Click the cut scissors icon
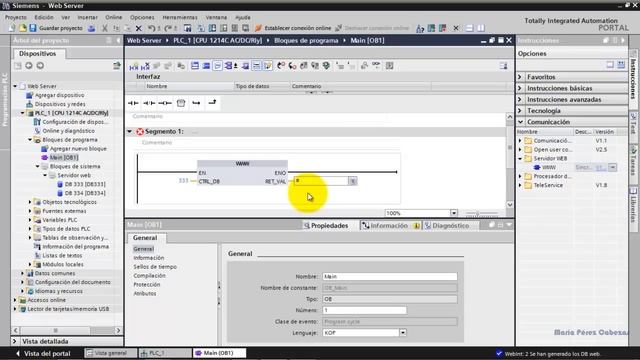 click(x=105, y=28)
